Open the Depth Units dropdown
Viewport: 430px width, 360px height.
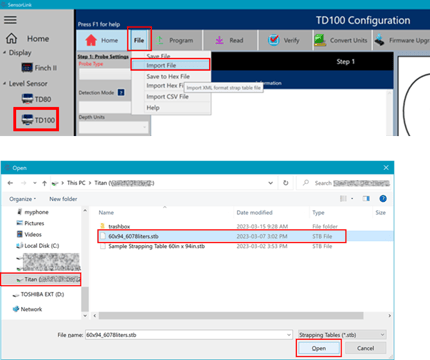[113, 127]
